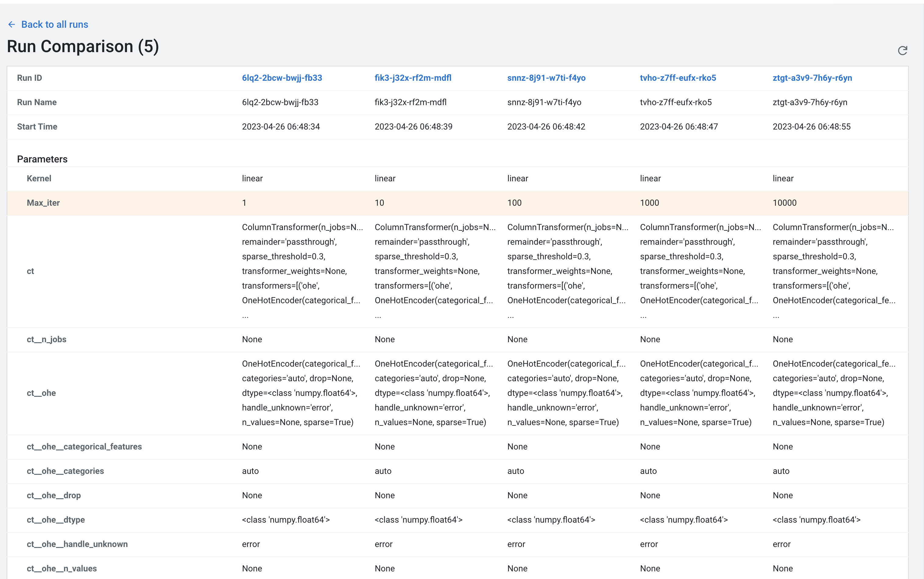Click the ct__ohe__dtype row label
Viewport: 924px width, 579px height.
(55, 520)
